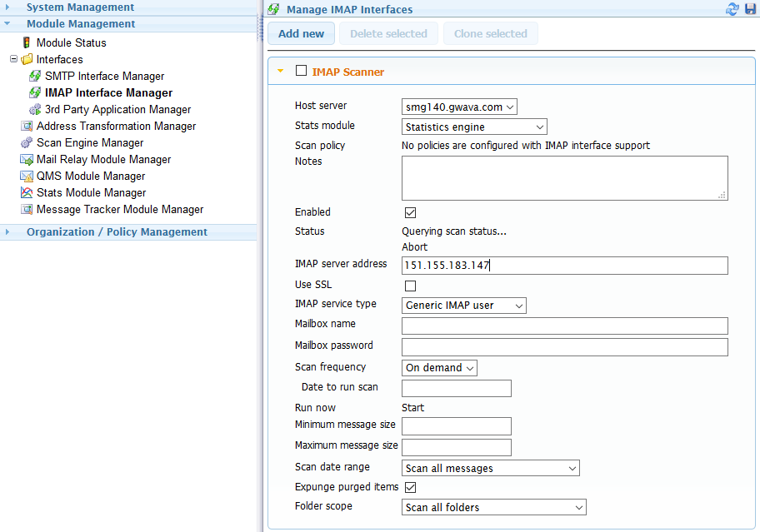Viewport: 760px width, 532px height.
Task: Click the Stats Module Manager chart icon
Action: [27, 193]
